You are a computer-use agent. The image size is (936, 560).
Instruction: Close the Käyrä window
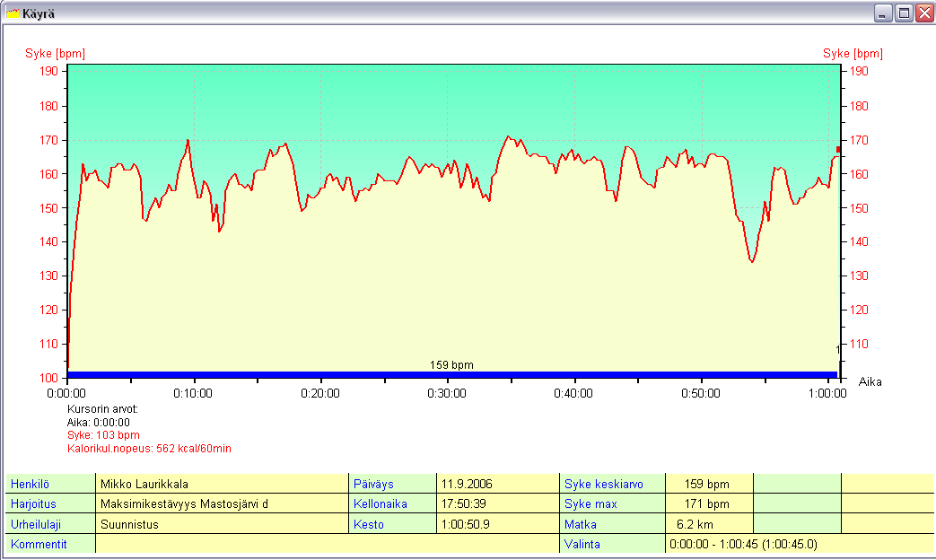pos(923,13)
